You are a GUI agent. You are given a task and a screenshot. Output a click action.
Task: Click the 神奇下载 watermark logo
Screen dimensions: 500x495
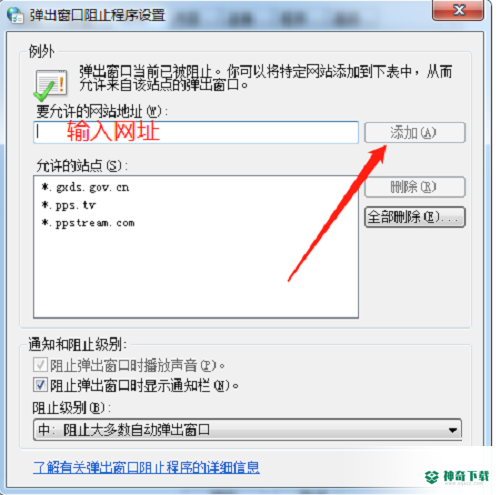tap(457, 477)
